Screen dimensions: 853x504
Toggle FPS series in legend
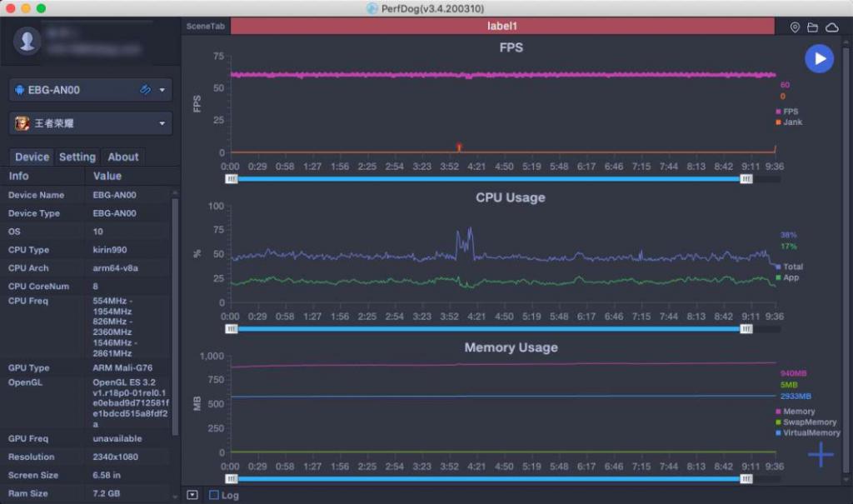click(x=786, y=111)
